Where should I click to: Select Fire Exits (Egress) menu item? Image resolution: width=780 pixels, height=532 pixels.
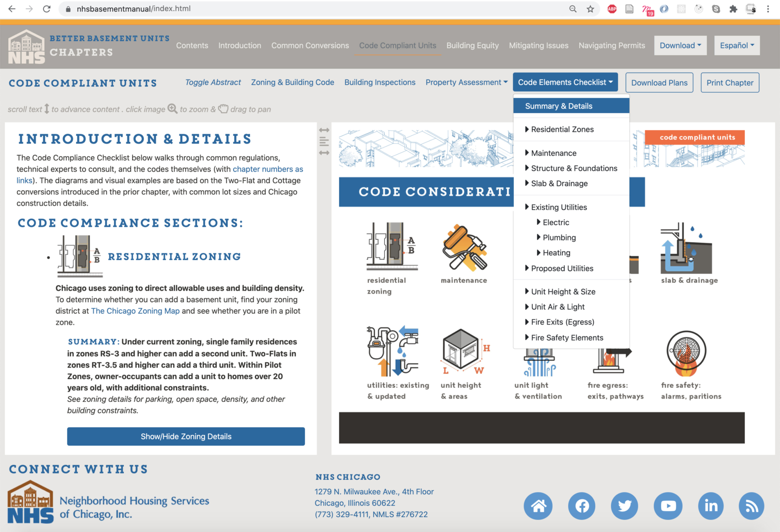point(562,322)
